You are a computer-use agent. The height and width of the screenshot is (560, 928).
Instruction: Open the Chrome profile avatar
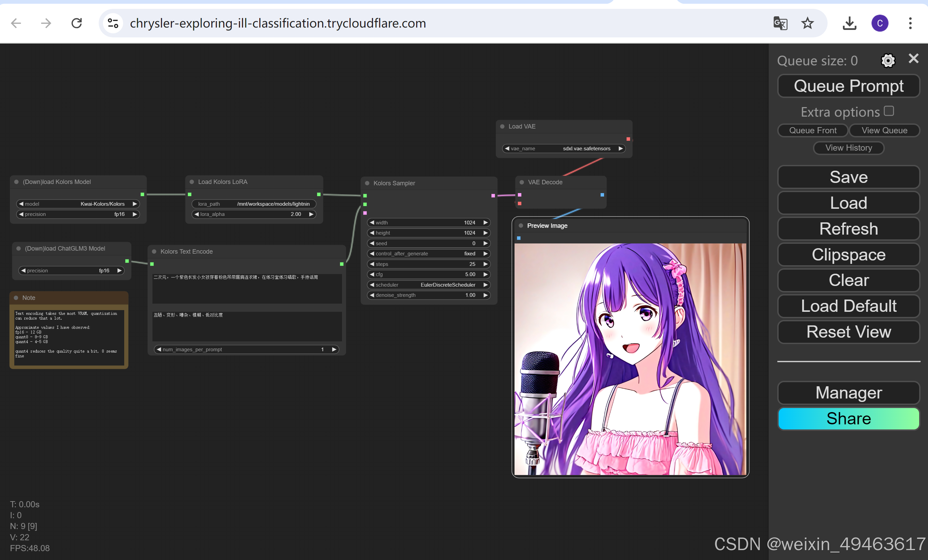click(879, 23)
